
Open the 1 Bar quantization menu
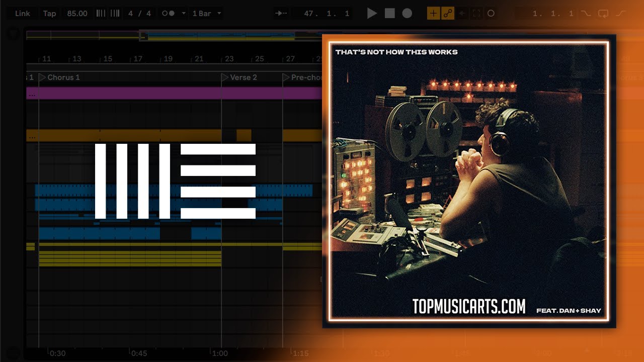[206, 14]
